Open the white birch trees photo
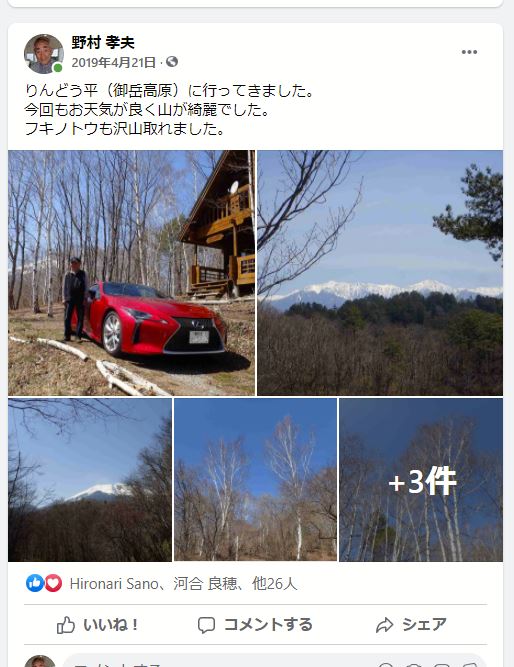Screen dimensions: 514x667 255,480
